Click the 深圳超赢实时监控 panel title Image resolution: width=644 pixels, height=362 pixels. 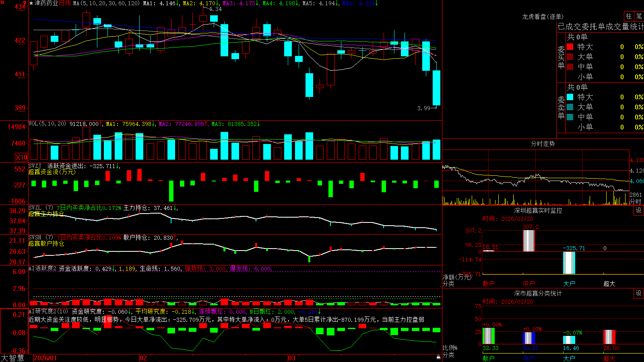coord(538,210)
